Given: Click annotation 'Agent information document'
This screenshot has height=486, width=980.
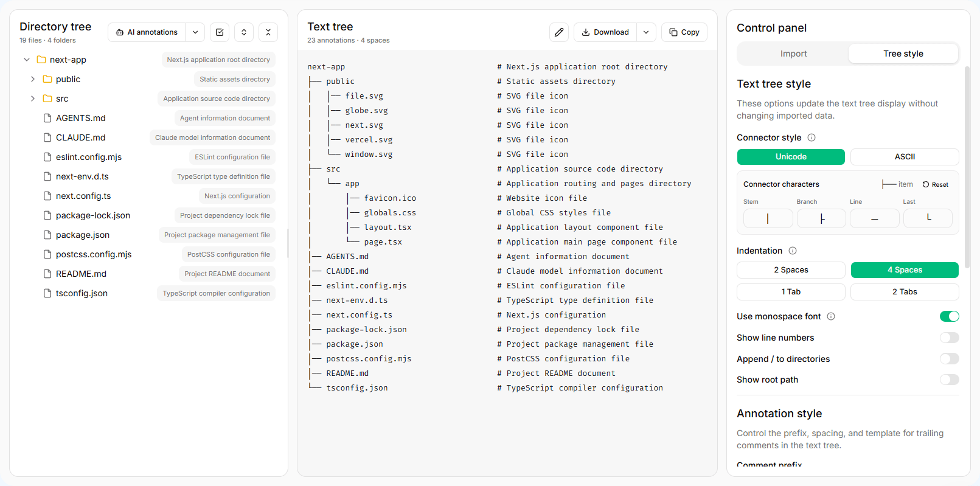Looking at the screenshot, I should click(225, 118).
